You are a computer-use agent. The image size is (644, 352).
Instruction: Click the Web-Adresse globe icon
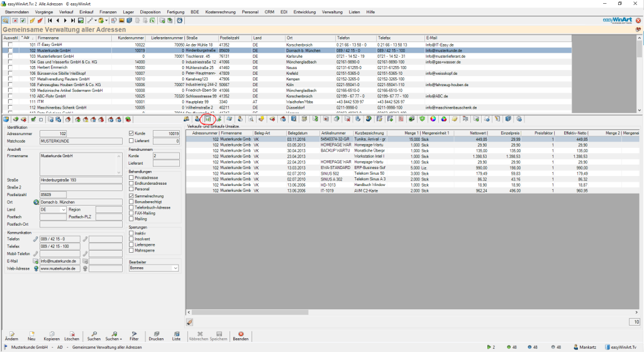click(x=36, y=268)
